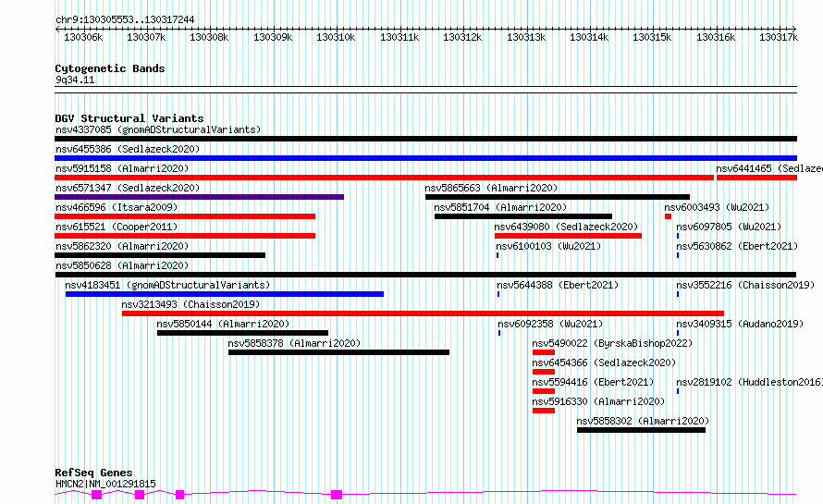Select the RefSeq Genes track title

coord(93,473)
